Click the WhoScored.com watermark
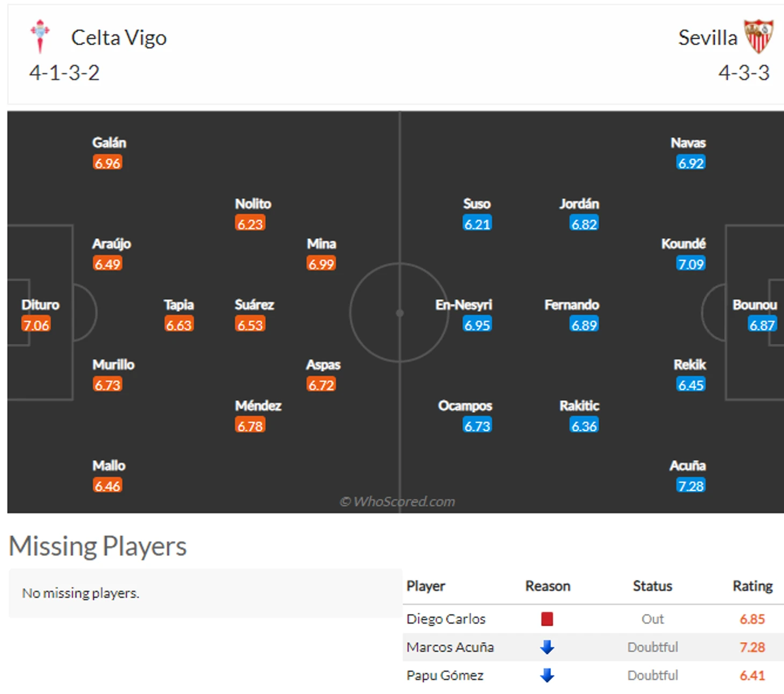This screenshot has height=694, width=784. (397, 501)
